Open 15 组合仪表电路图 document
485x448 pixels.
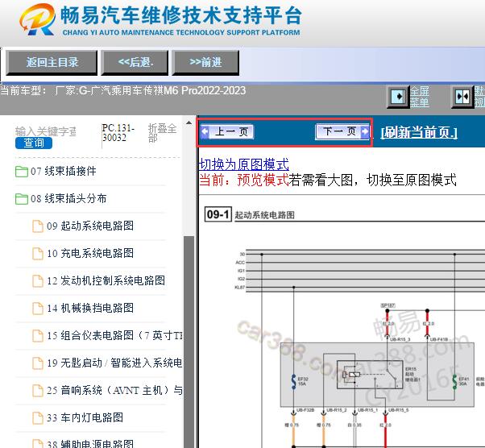[114, 335]
